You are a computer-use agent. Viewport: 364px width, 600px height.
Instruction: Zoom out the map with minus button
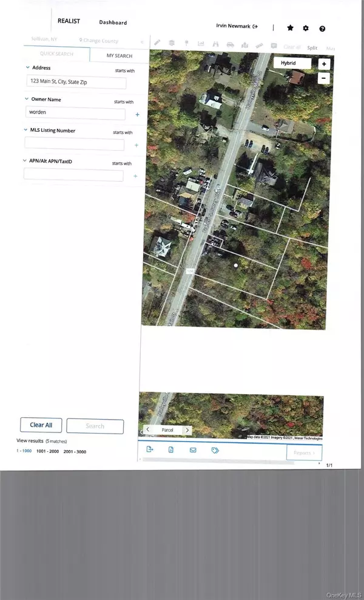pos(324,78)
